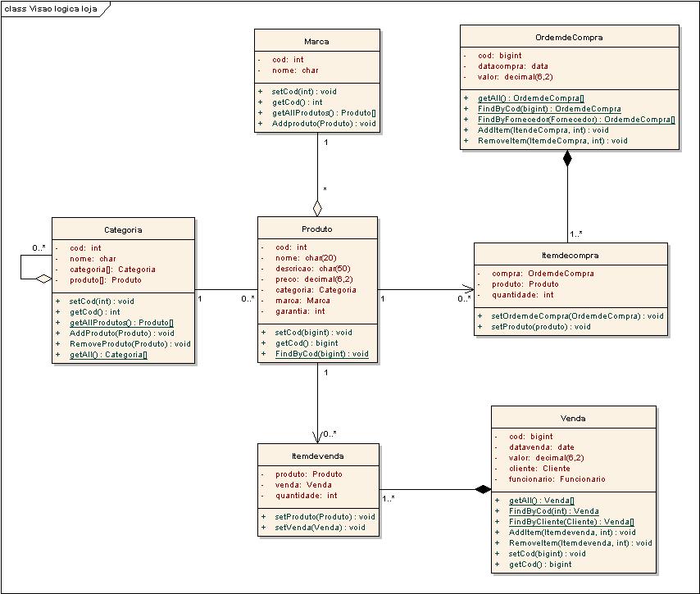
Task: Click the Venda class name
Action: (x=573, y=418)
